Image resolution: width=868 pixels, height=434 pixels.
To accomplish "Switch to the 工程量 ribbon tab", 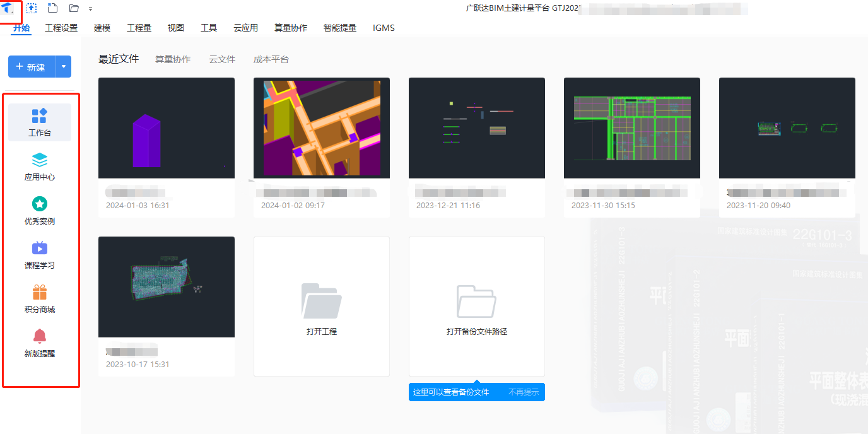I will (x=139, y=28).
